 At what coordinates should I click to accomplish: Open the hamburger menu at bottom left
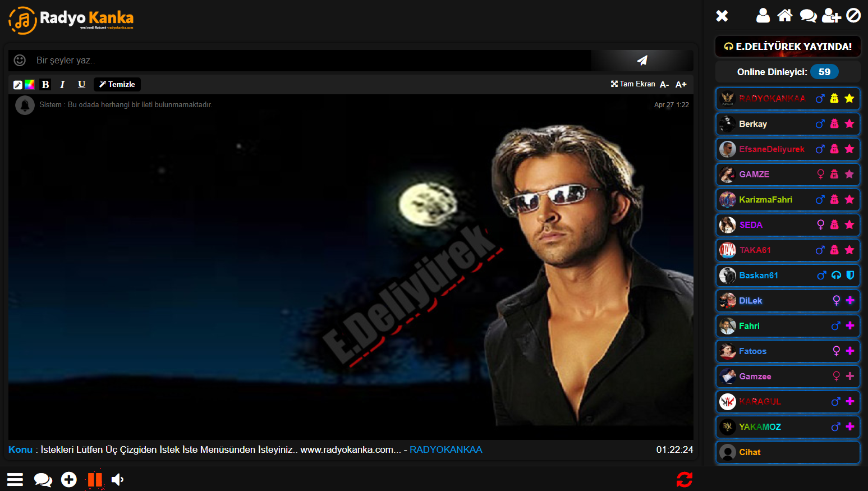(x=15, y=479)
